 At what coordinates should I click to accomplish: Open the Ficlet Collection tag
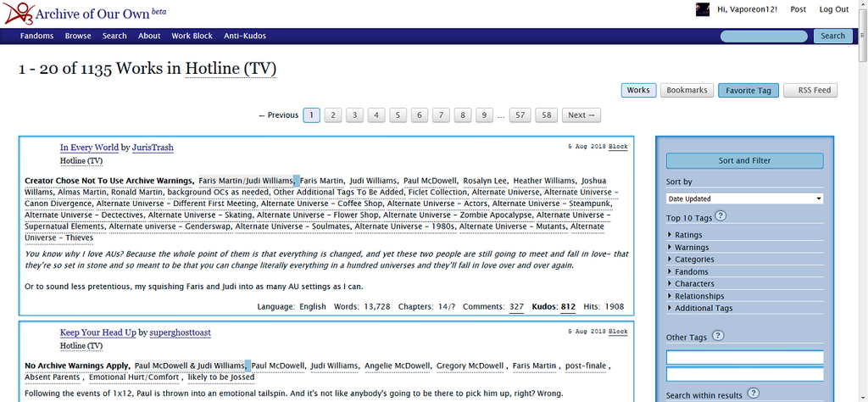tap(437, 193)
